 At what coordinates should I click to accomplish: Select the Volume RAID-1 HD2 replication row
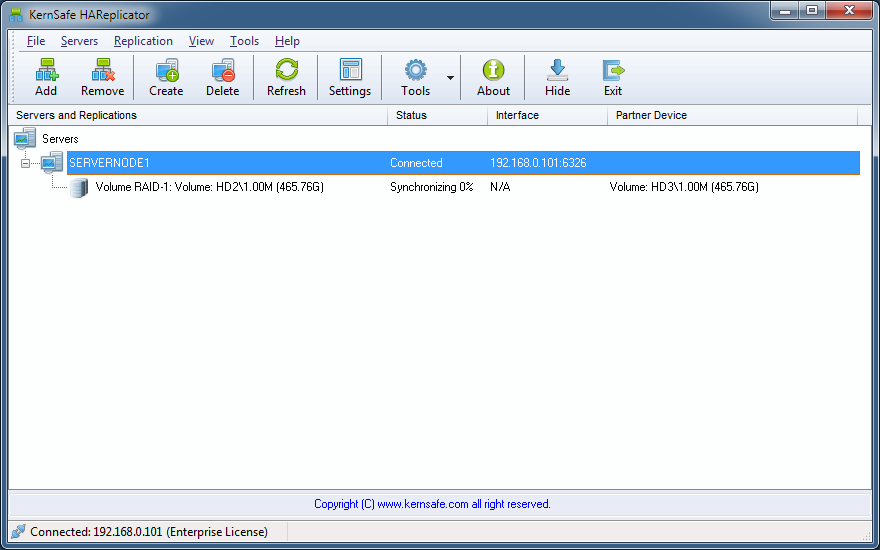[x=209, y=187]
